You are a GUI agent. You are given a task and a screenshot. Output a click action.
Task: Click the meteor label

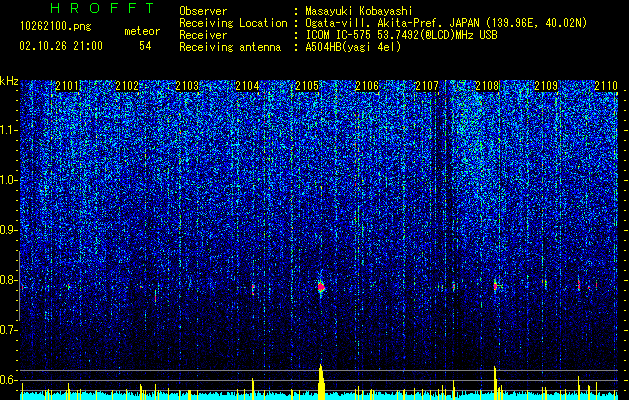142,31
